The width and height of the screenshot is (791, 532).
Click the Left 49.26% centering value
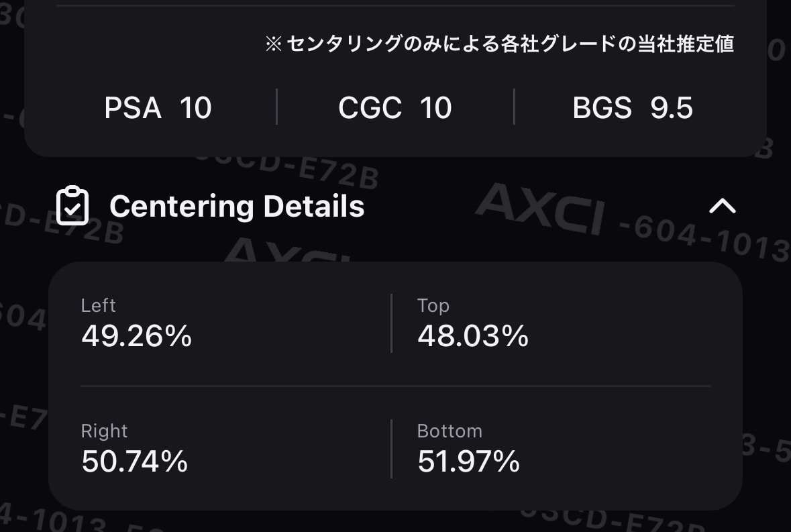pos(137,336)
